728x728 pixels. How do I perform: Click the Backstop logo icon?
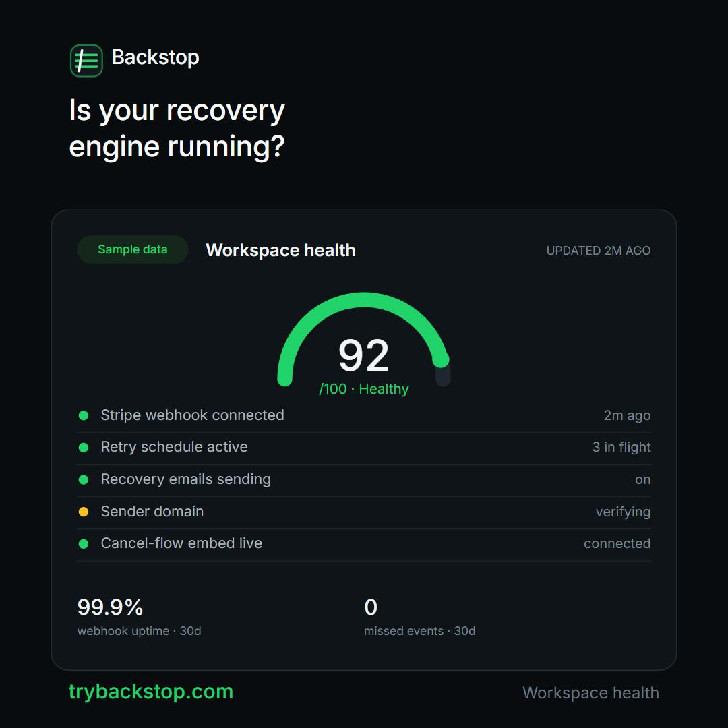point(86,61)
